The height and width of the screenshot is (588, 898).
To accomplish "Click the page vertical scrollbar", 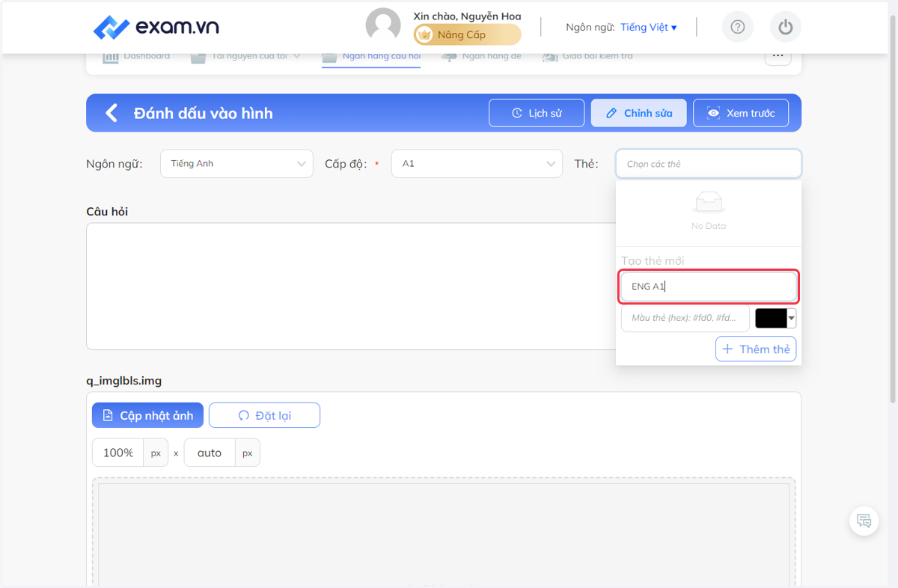I will (x=893, y=209).
